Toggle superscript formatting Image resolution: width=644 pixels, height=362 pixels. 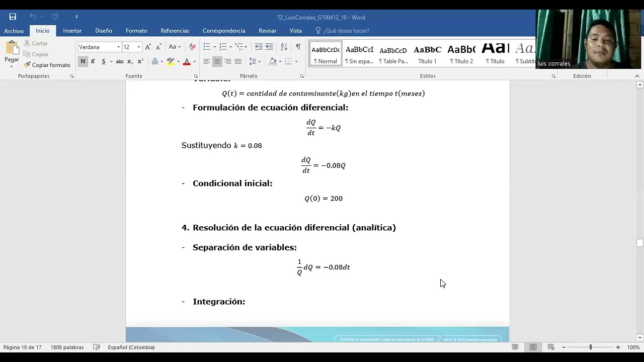[140, 61]
